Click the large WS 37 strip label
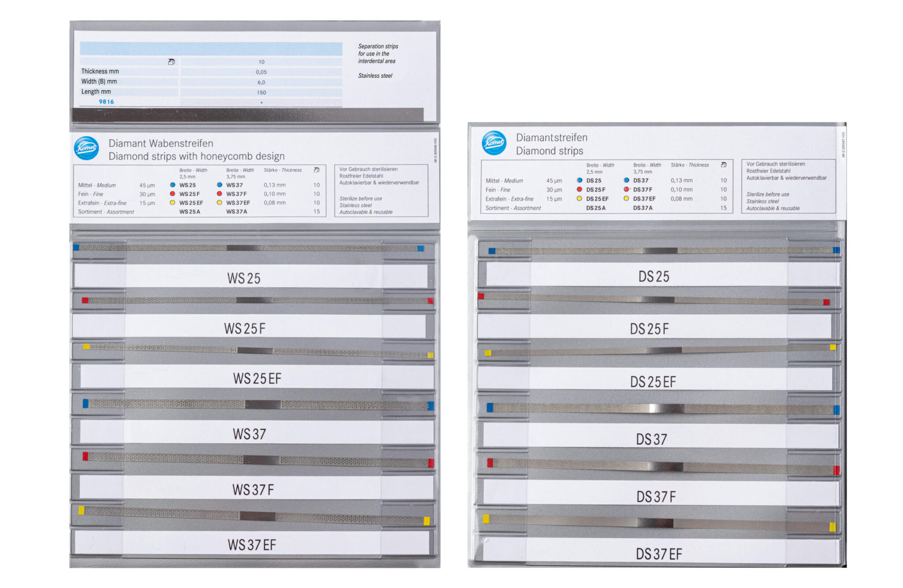This screenshot has height=588, width=903. coord(250,434)
